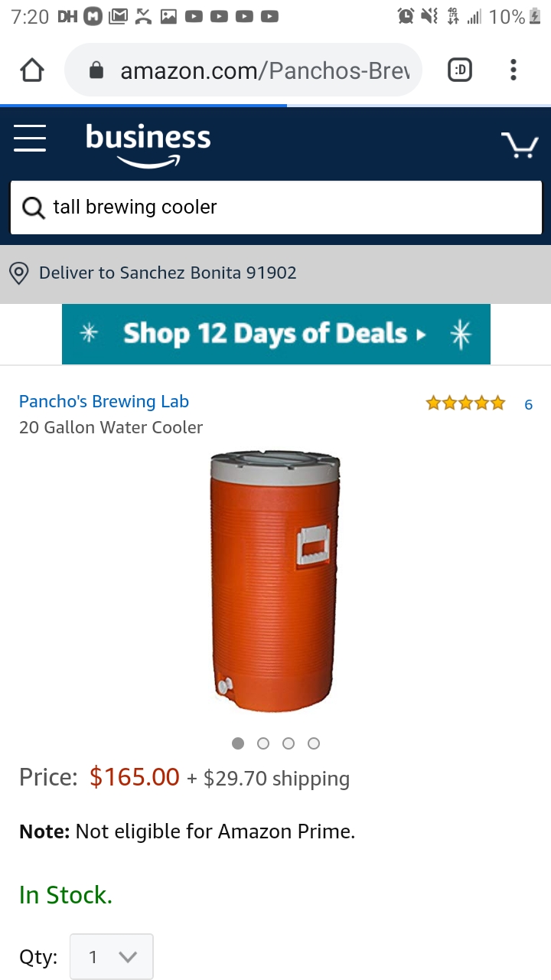Screen dimensions: 551x980
Task: Select the third product image dot
Action: [x=289, y=743]
